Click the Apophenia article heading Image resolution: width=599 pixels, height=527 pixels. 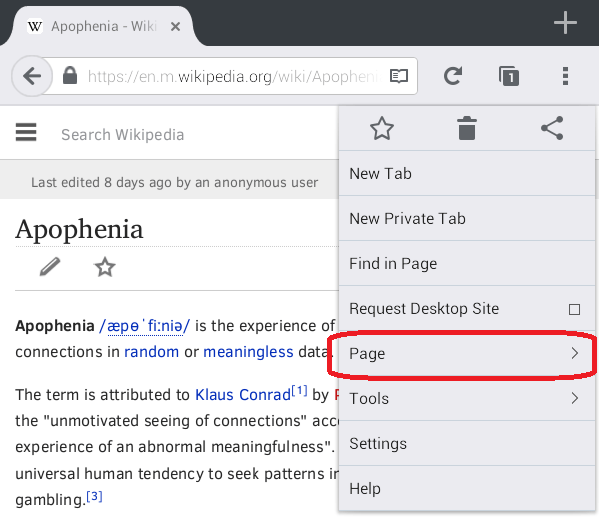pos(79,229)
